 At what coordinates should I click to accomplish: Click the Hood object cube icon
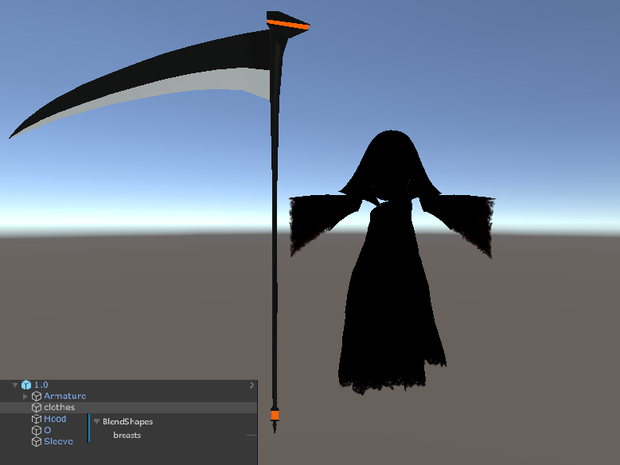click(37, 419)
